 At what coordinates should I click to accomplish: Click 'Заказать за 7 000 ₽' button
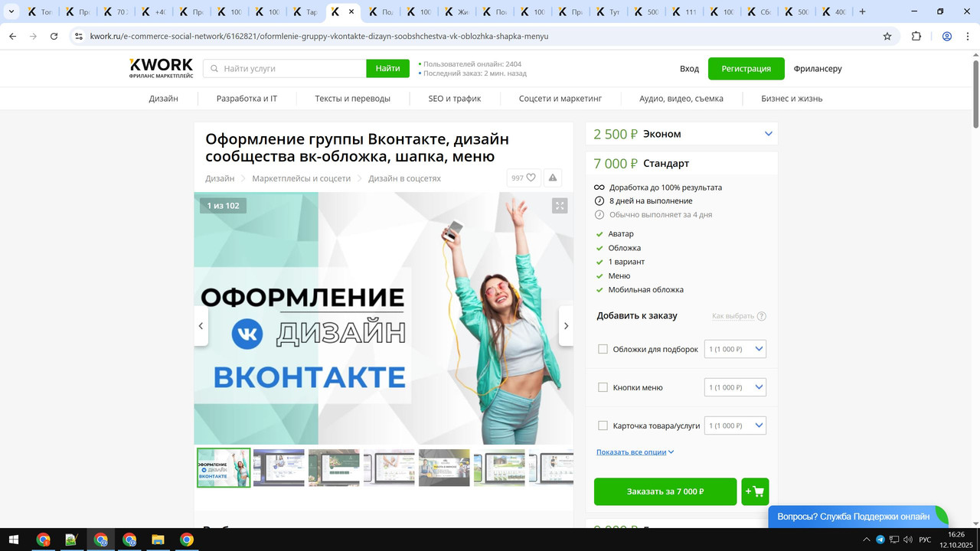665,491
